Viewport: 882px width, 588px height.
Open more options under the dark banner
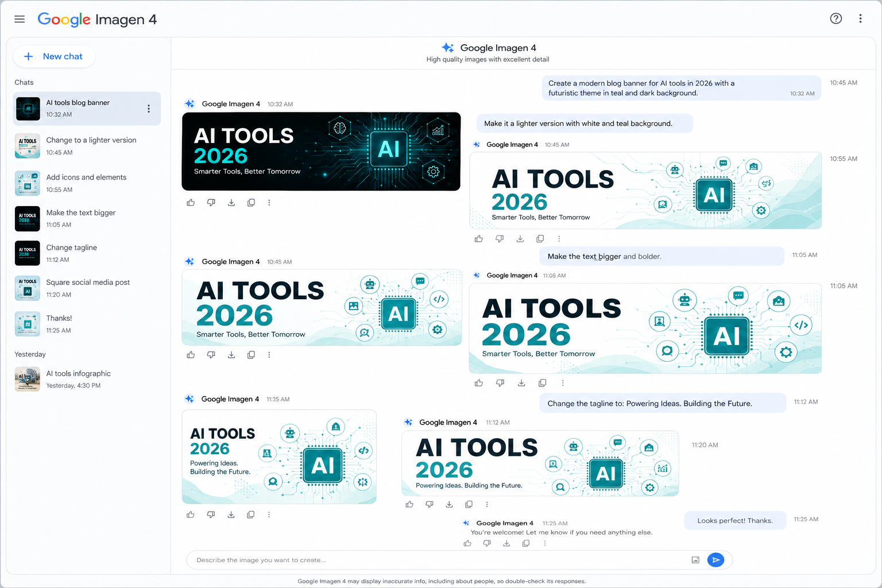coord(269,203)
